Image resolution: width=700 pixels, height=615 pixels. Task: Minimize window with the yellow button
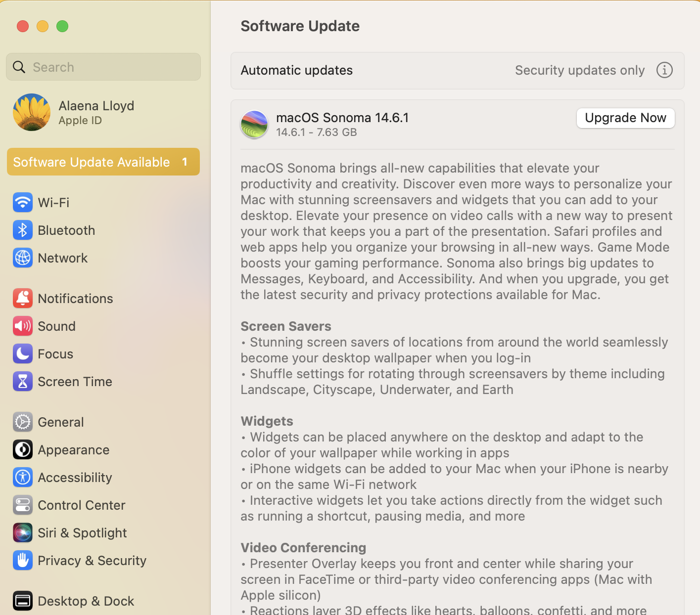coord(43,26)
